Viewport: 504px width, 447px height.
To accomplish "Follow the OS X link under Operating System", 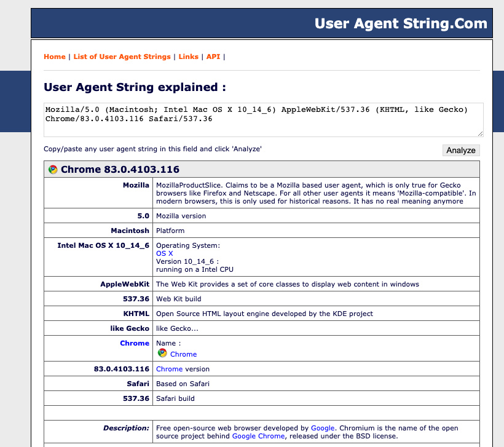I will [165, 253].
